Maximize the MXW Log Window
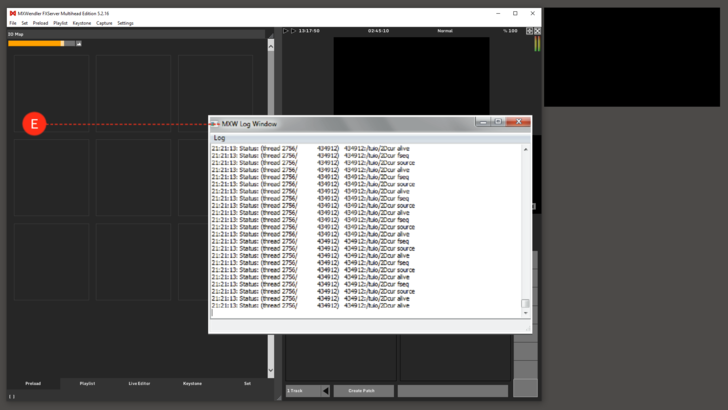 pos(498,122)
